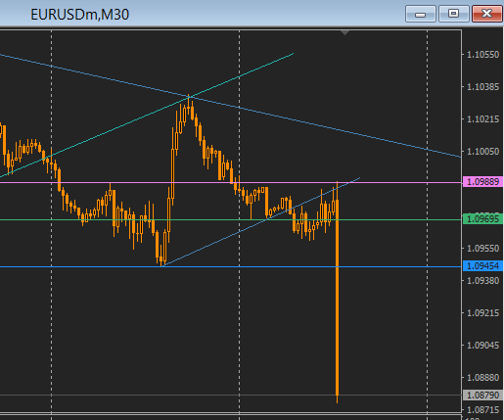
Task: Click the 1.10215 price scale value
Action: coord(483,119)
